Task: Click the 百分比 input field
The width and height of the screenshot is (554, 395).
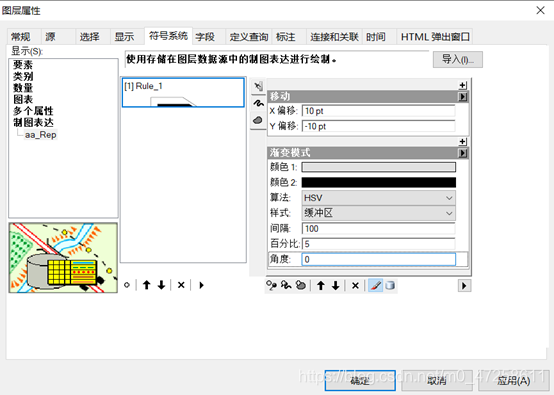Action: pyautogui.click(x=379, y=244)
